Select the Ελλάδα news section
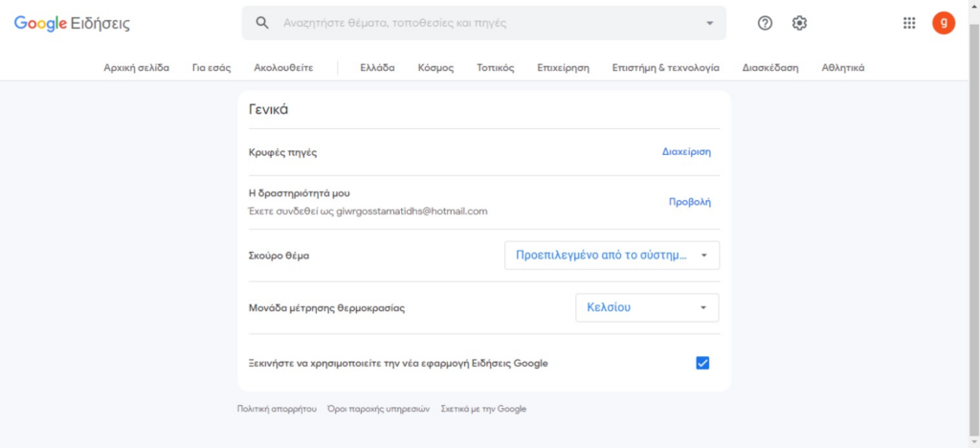 pyautogui.click(x=377, y=68)
